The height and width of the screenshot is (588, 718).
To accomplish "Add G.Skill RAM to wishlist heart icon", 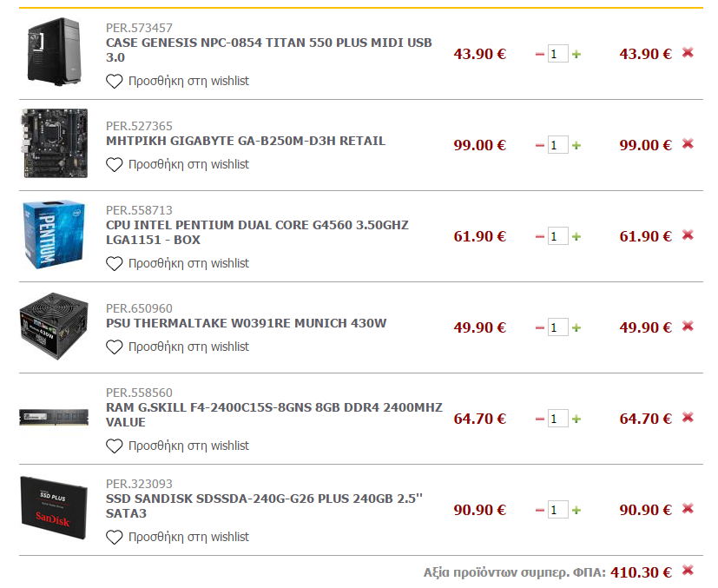I will tap(114, 446).
